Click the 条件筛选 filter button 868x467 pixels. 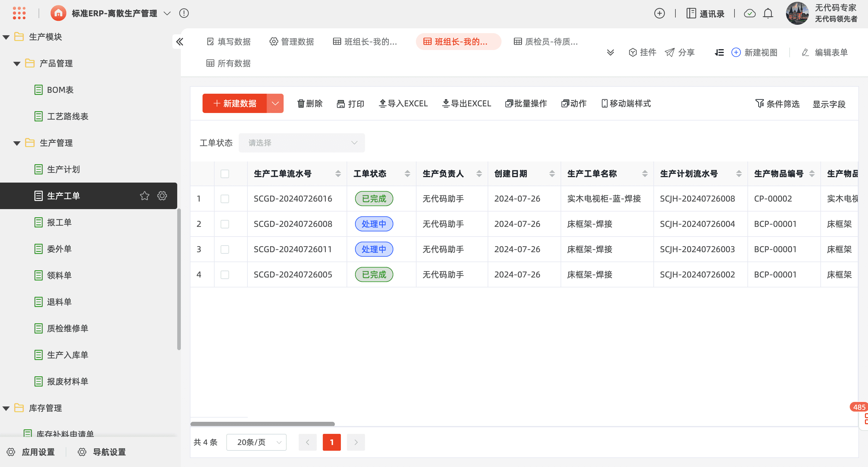click(x=777, y=104)
